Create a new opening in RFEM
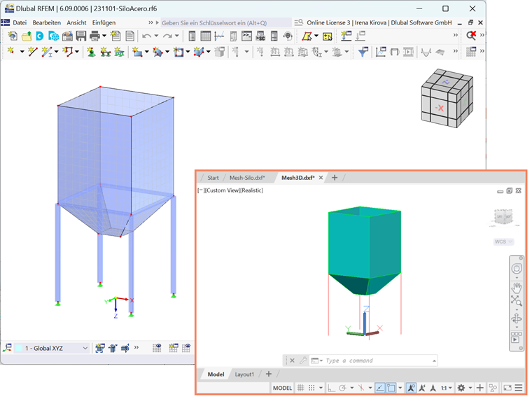 178,52
